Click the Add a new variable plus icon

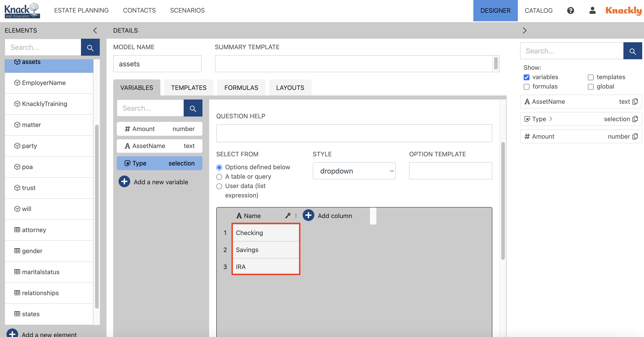click(124, 182)
